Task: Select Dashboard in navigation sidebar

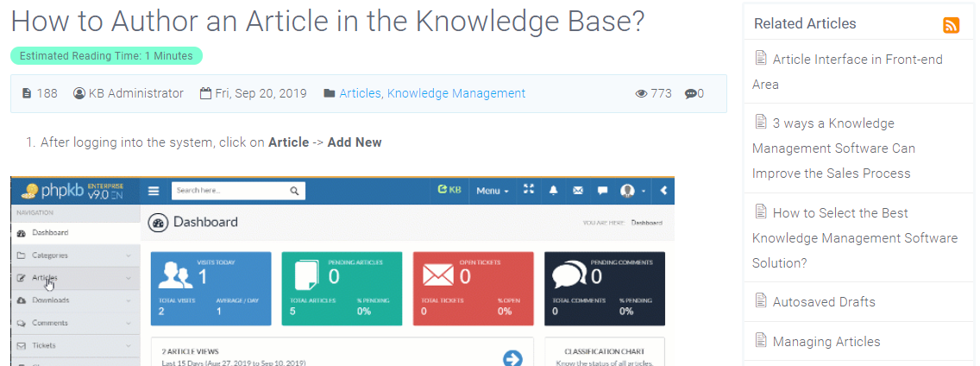Action: click(50, 233)
